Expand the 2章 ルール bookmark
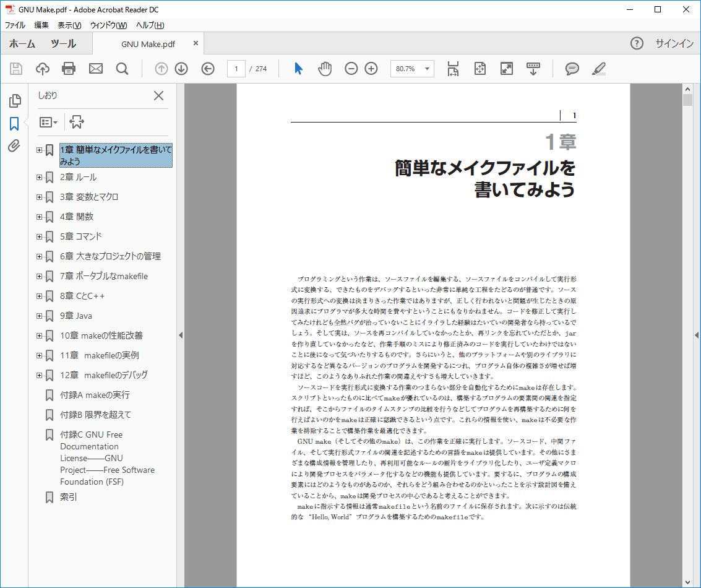Viewport: 701px width, 588px height. [x=39, y=177]
